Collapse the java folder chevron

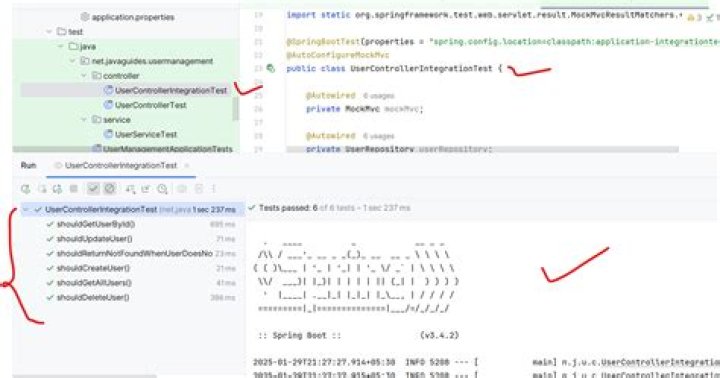[x=61, y=46]
